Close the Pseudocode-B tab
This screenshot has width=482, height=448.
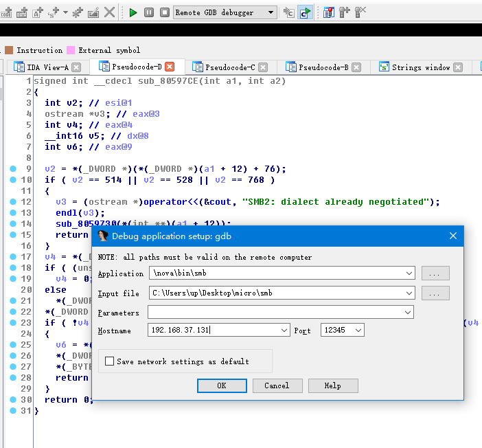tap(356, 67)
